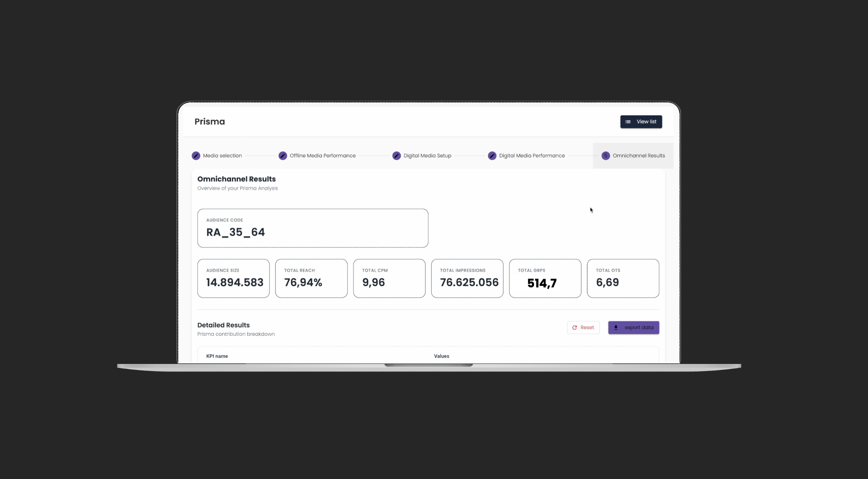The image size is (868, 479).
Task: Click the pencil icon beside Media selection
Action: pyautogui.click(x=196, y=156)
